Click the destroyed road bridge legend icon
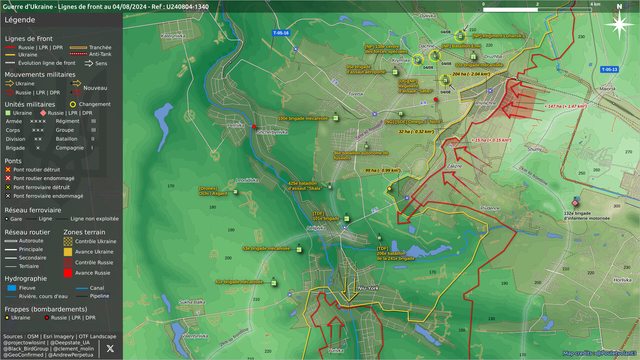The image size is (640, 360). click(8, 169)
